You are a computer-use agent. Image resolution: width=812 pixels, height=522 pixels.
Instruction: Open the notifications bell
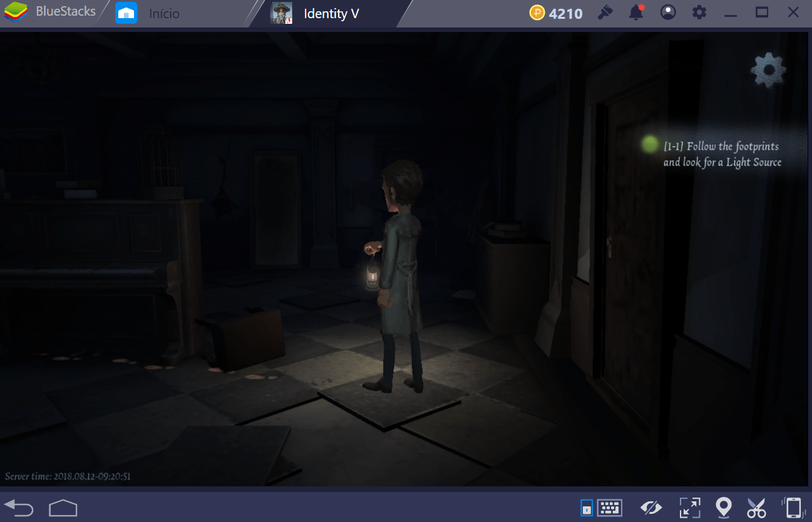coord(637,12)
